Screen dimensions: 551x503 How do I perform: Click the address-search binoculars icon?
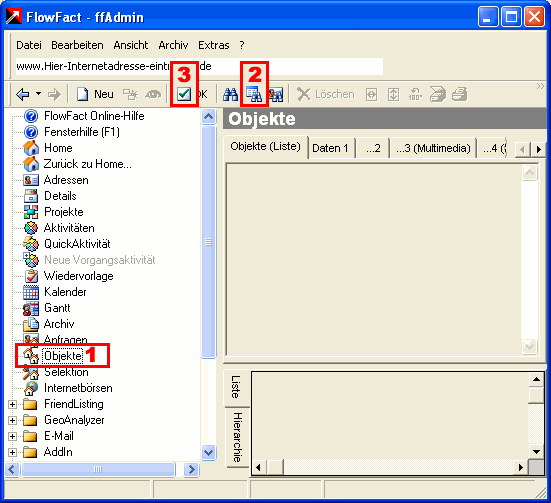tap(276, 94)
